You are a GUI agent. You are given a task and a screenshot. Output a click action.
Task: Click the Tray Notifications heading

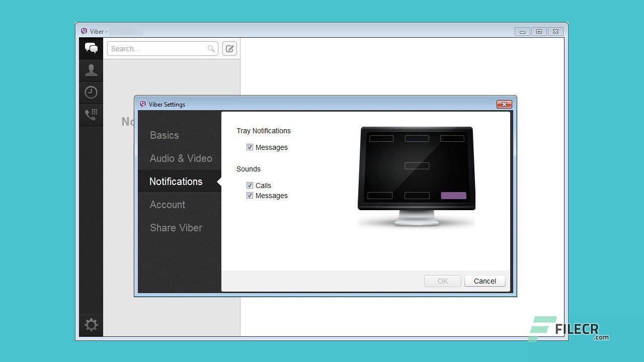[264, 131]
